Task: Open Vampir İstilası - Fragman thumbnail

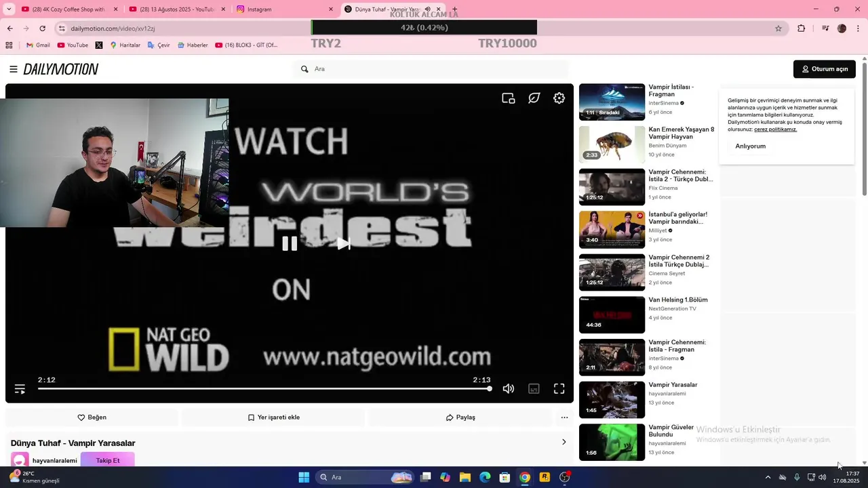Action: point(612,102)
